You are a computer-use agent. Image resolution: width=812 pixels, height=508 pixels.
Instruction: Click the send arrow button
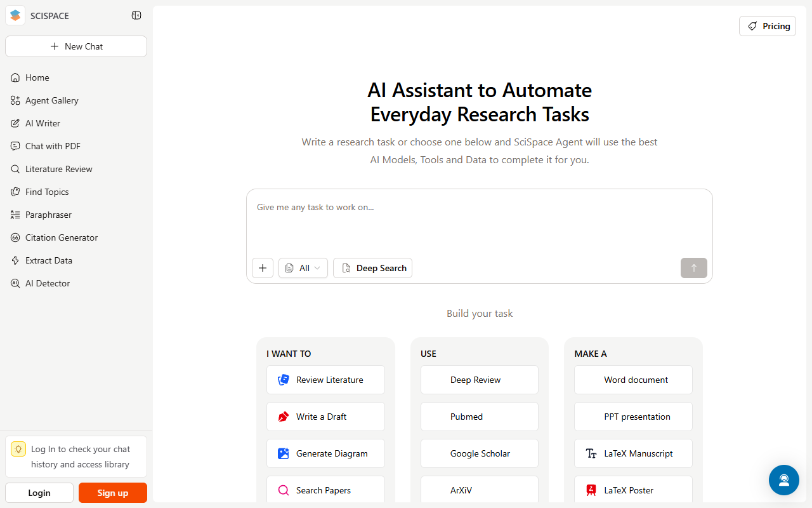(x=694, y=268)
